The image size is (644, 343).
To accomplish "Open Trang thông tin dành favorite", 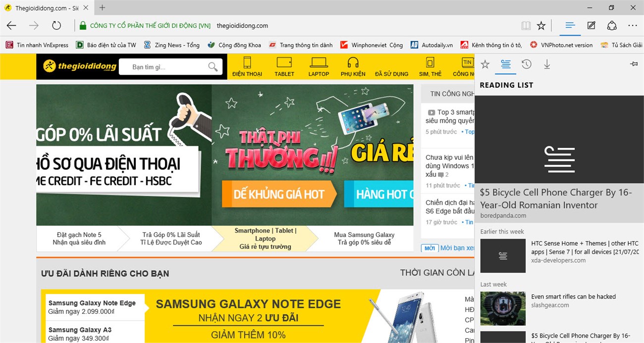I will [301, 45].
